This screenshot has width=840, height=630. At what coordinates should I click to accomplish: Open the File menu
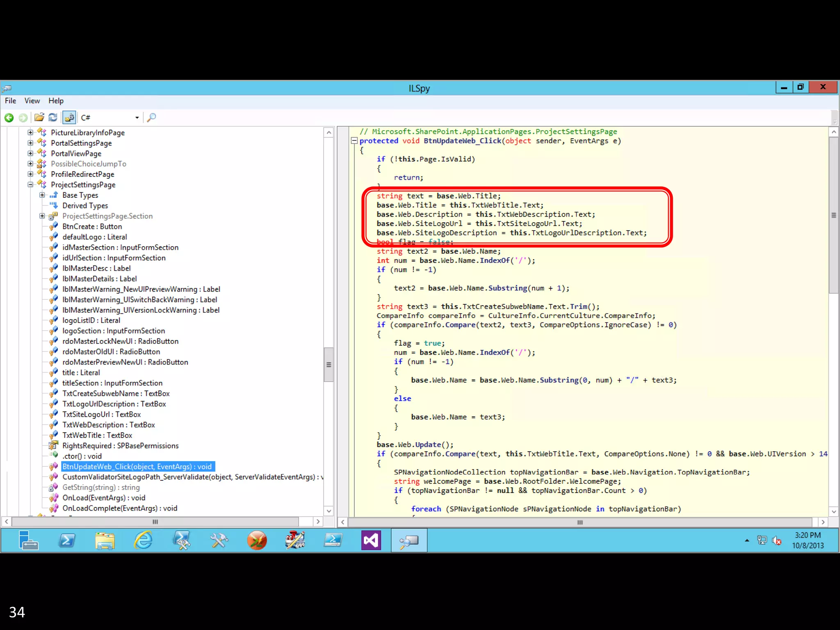pos(10,101)
